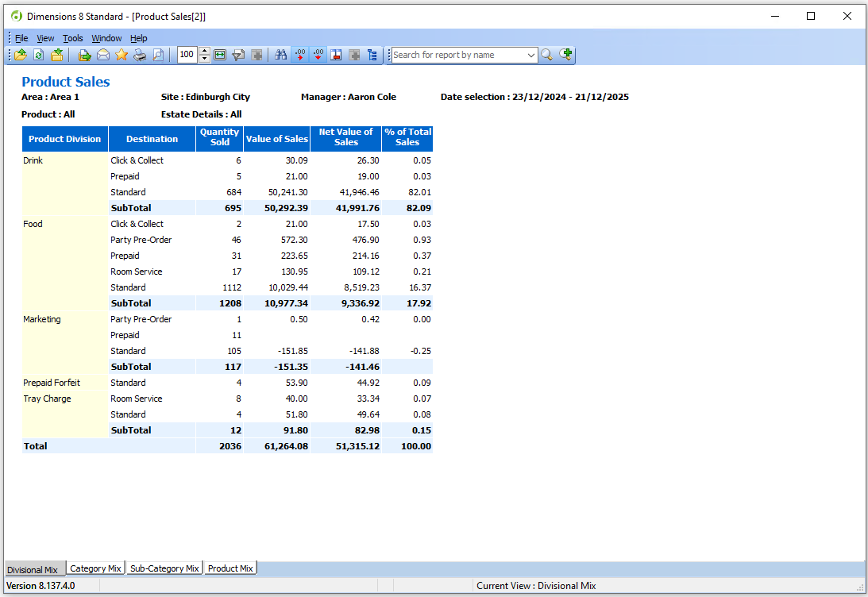
Task: Click the fit-to-width zoom icon
Action: tap(220, 55)
